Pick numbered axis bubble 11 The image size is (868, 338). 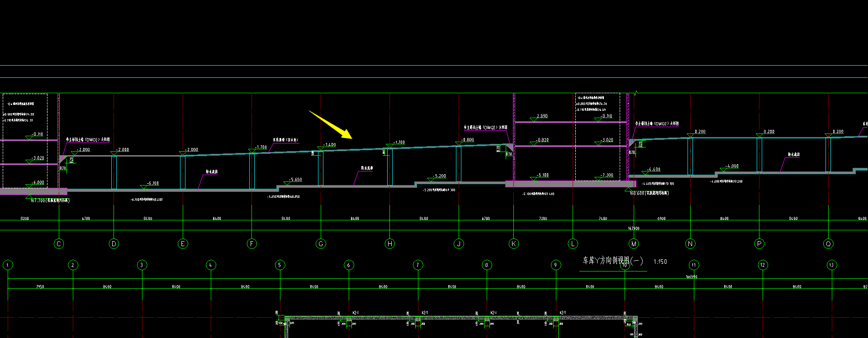[x=694, y=265]
